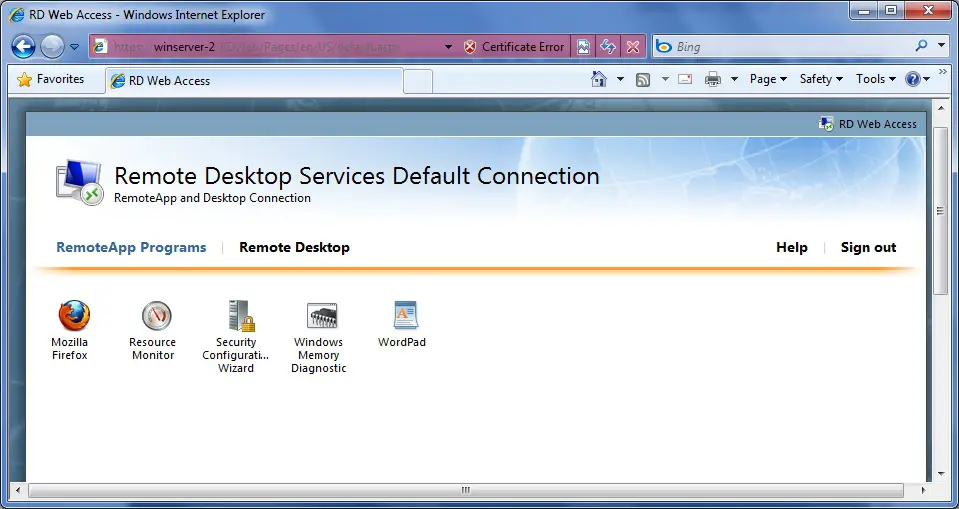This screenshot has height=509, width=959.
Task: Click the Certificate Error warning
Action: tap(514, 47)
